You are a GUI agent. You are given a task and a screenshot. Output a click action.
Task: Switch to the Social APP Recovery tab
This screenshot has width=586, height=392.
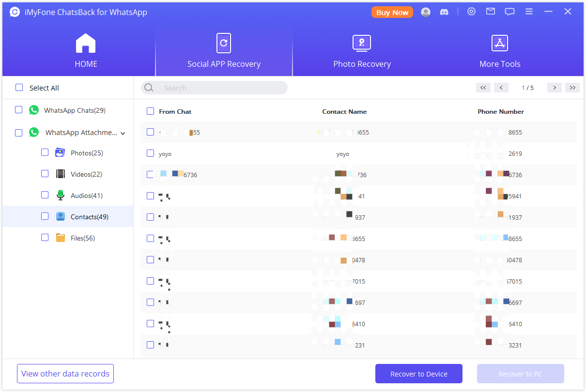coord(224,51)
